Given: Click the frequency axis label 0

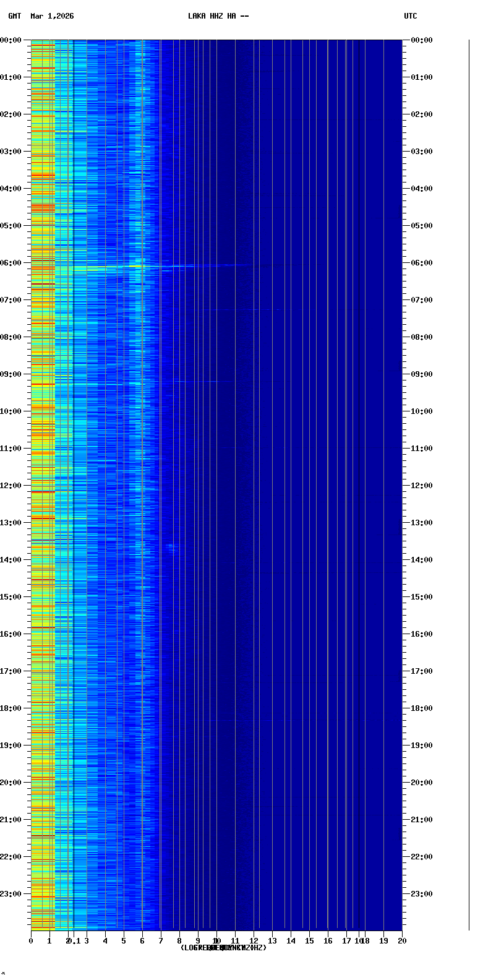Looking at the screenshot, I should [x=31, y=941].
